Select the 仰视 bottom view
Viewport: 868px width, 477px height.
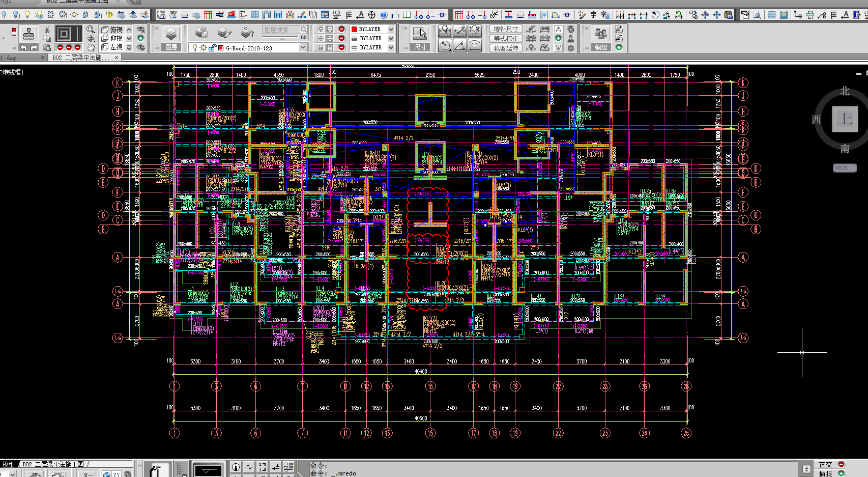coord(112,38)
